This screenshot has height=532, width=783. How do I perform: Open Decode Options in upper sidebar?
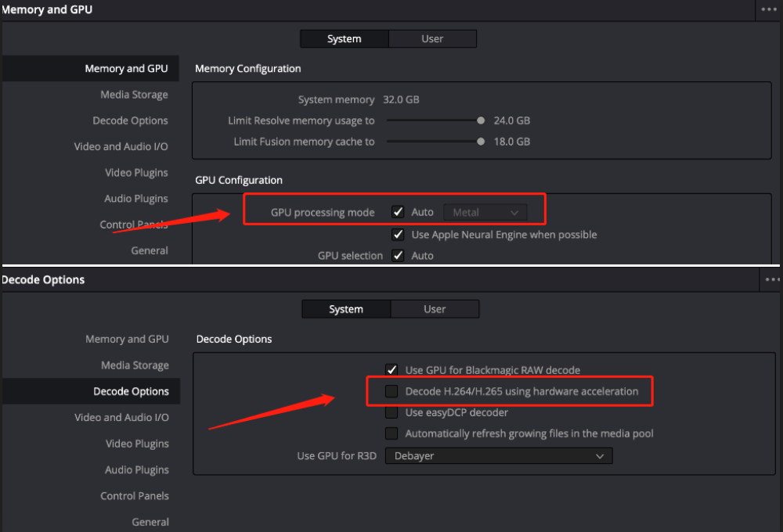click(x=130, y=120)
